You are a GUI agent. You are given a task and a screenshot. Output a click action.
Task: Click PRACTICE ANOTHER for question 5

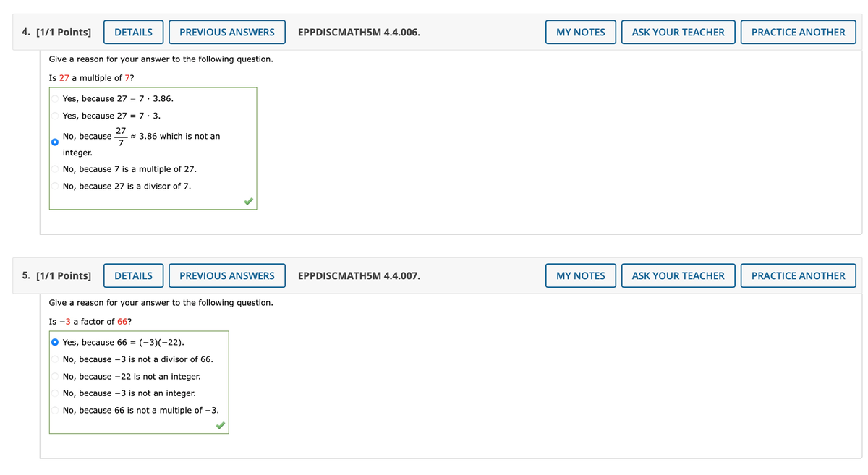798,275
